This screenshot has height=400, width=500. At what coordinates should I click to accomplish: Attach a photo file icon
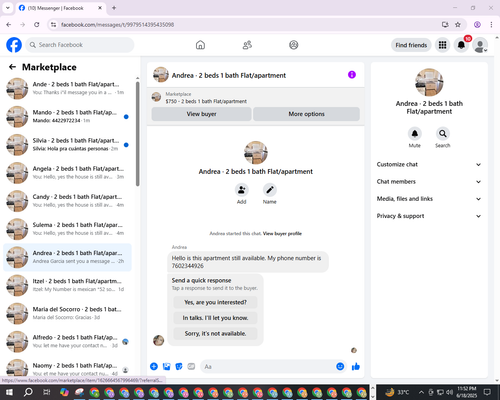(166, 366)
